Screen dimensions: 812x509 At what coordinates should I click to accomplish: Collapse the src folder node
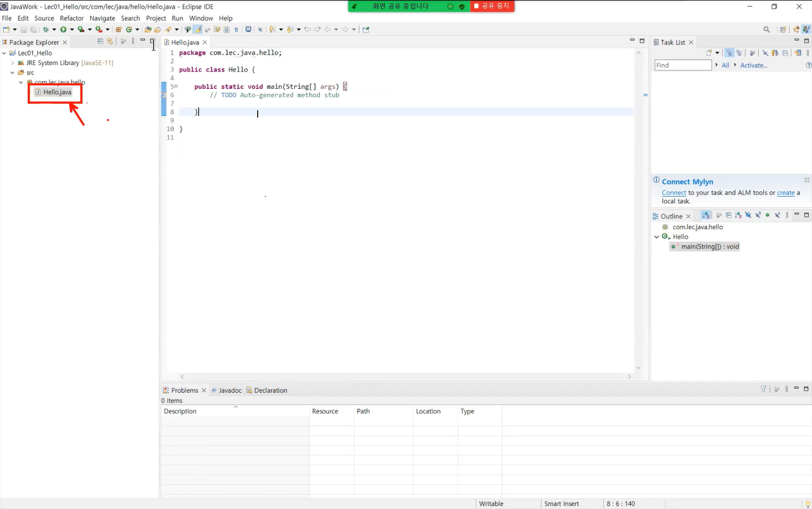[12, 72]
